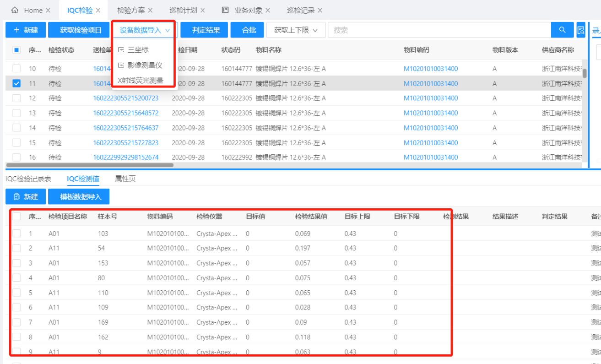Viewport: 601px width, 364px height.
Task: Open the IQC检验记录表 sub-tab
Action: pyautogui.click(x=28, y=179)
